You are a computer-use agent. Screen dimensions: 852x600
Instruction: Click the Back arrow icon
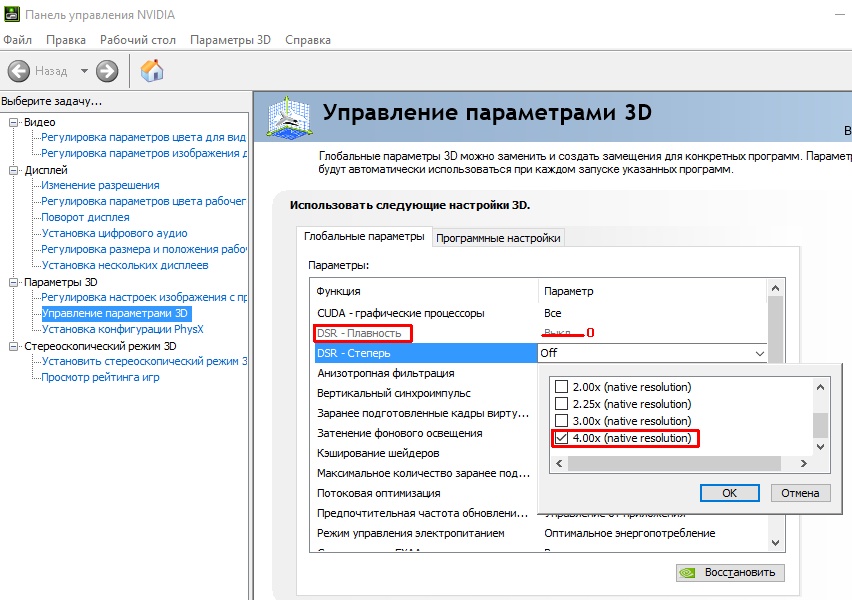click(18, 71)
